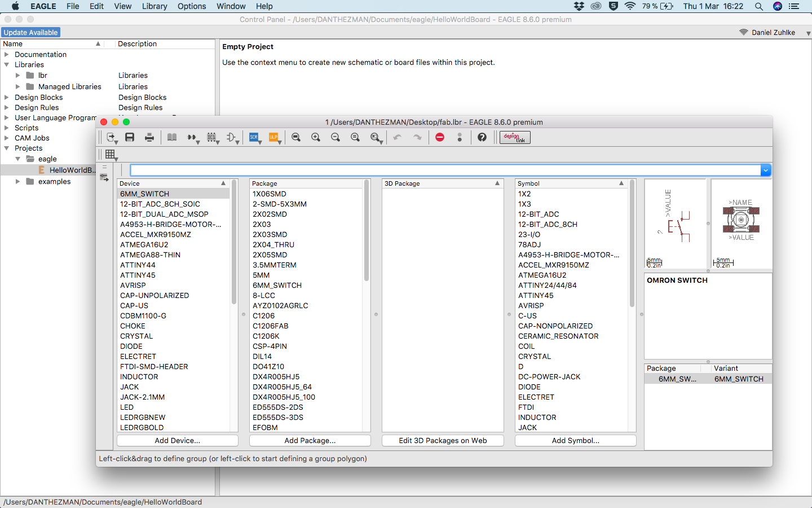Select the Symbol (logic gate) editing icon
Viewport: 812px width, 508px height.
click(x=232, y=137)
